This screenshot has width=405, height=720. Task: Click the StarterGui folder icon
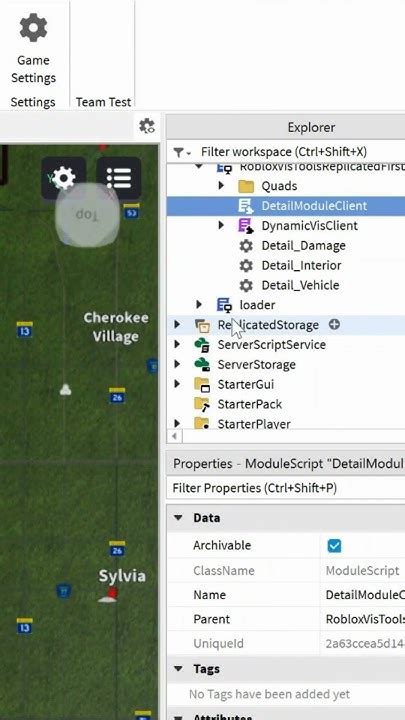point(202,384)
